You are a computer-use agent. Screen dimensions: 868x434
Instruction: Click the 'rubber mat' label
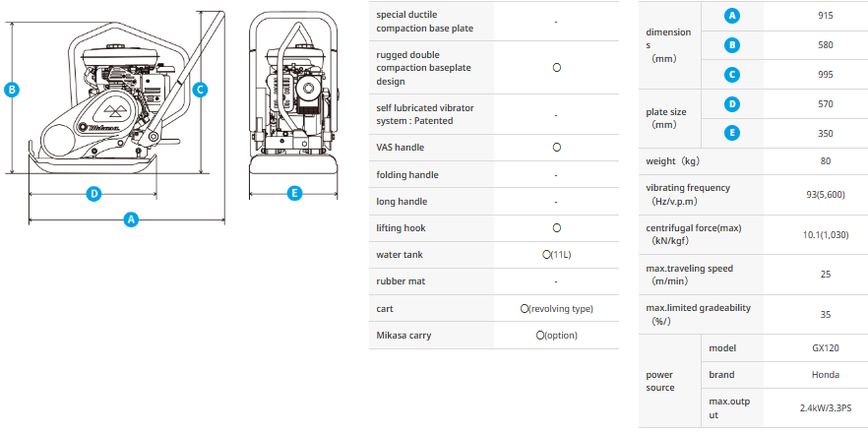pos(401,281)
